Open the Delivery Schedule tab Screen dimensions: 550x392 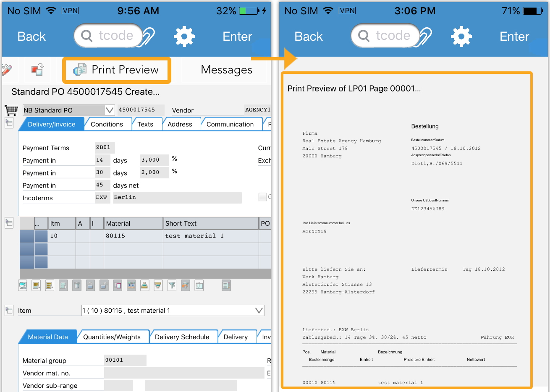tap(182, 337)
